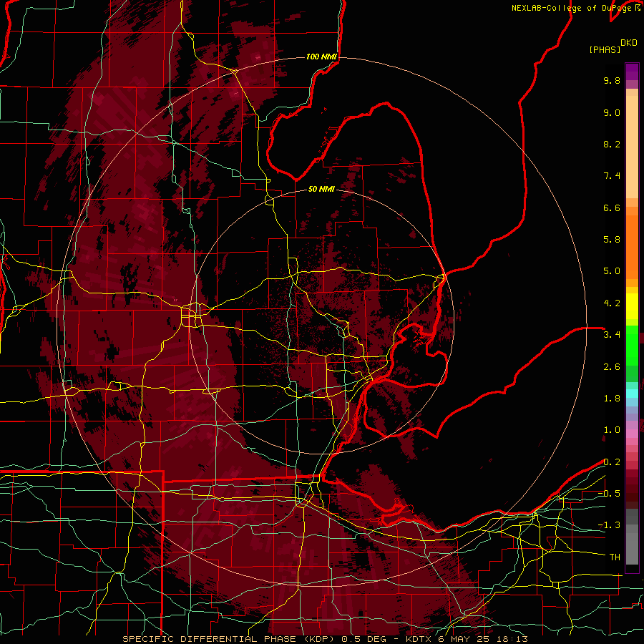The width and height of the screenshot is (644, 644).
Task: Select the 4.2 legend value
Action: (x=612, y=303)
